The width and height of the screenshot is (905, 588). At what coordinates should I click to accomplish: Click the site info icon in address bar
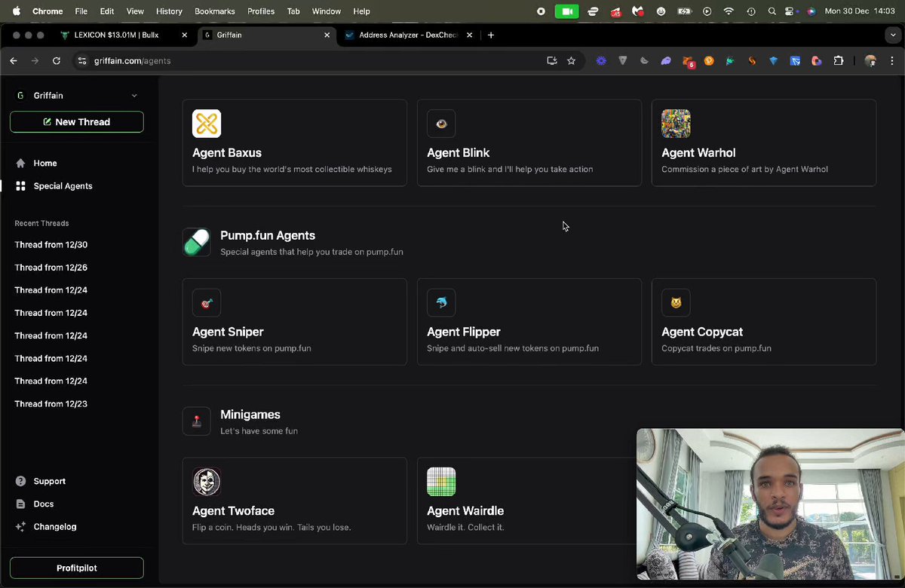pos(83,61)
